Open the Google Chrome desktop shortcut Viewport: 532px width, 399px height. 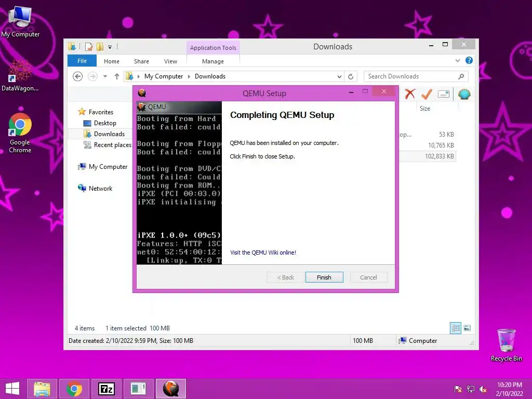point(20,134)
